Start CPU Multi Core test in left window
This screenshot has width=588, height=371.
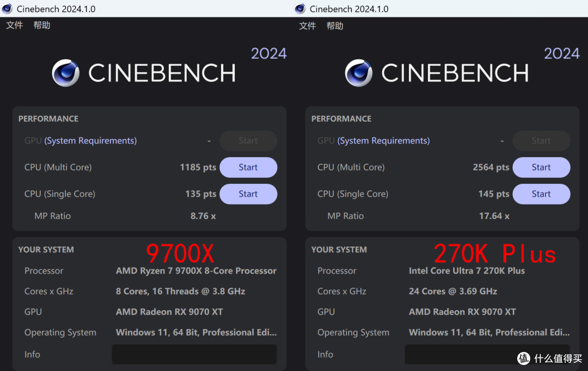[248, 167]
